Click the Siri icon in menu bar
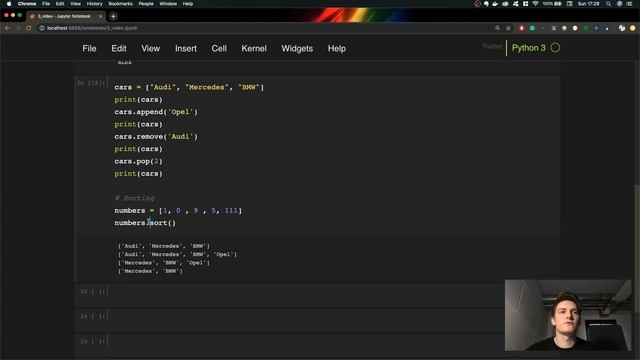Viewport: 640px width, 360px height. (619, 4)
